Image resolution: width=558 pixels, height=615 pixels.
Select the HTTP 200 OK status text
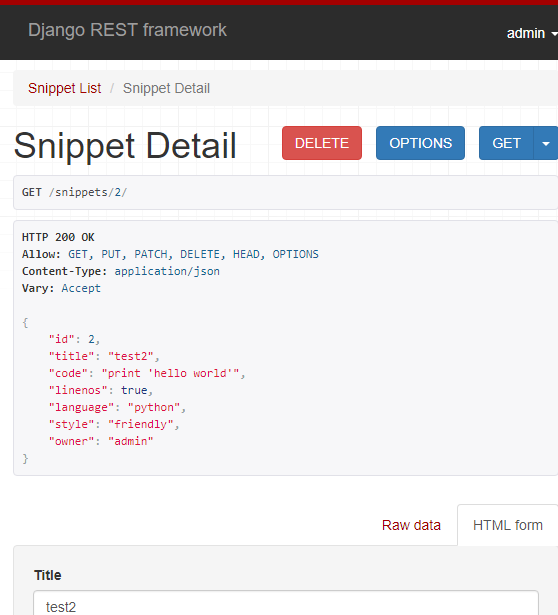pyautogui.click(x=58, y=237)
